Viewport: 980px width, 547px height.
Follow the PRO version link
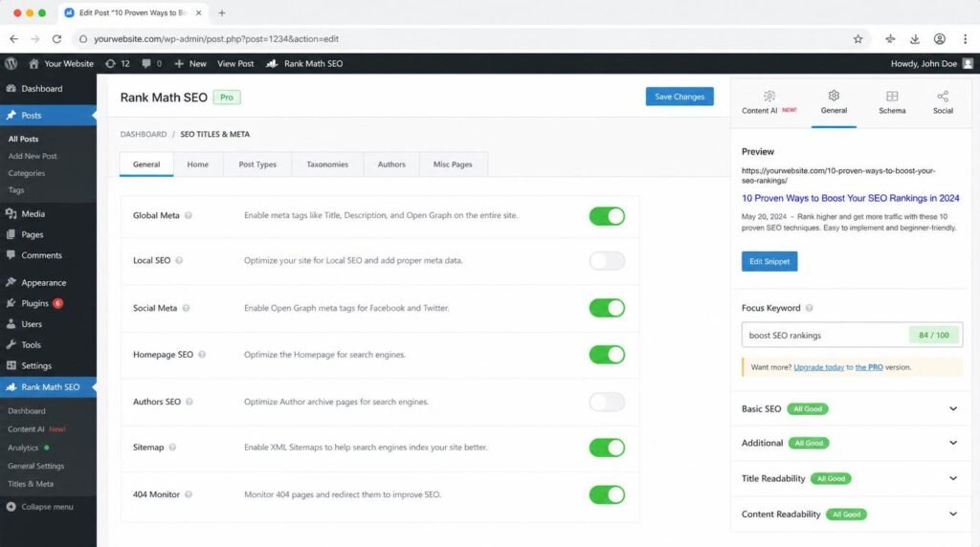coord(869,367)
